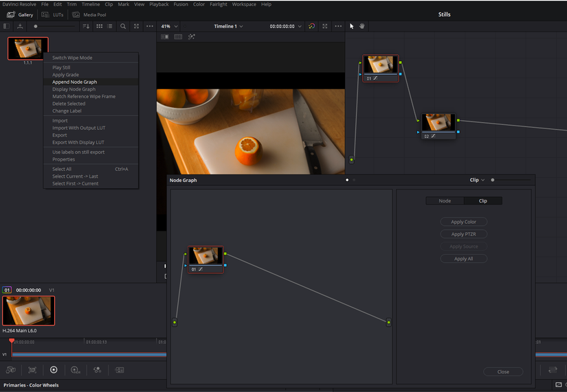Expand the Timeline 1 dropdown
567x392 pixels.
[x=228, y=26]
